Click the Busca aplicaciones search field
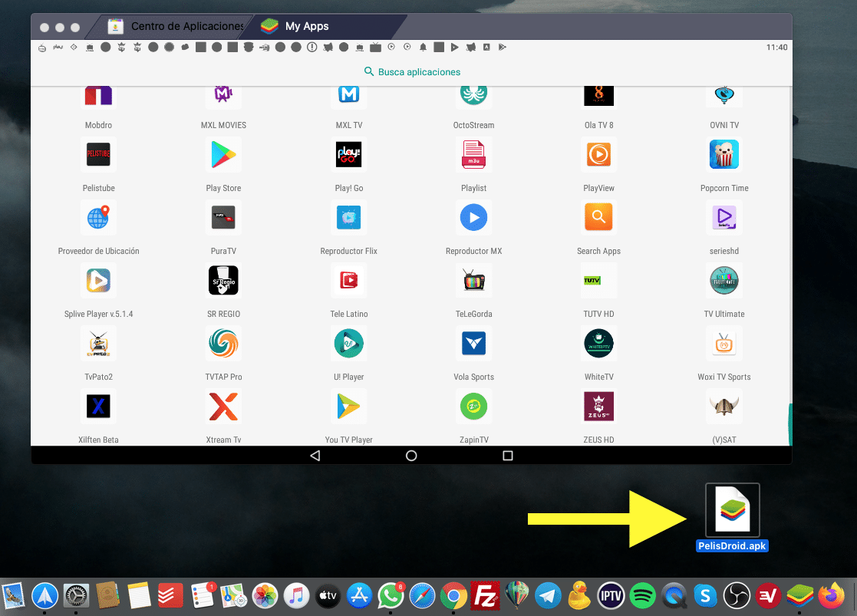 pos(411,71)
